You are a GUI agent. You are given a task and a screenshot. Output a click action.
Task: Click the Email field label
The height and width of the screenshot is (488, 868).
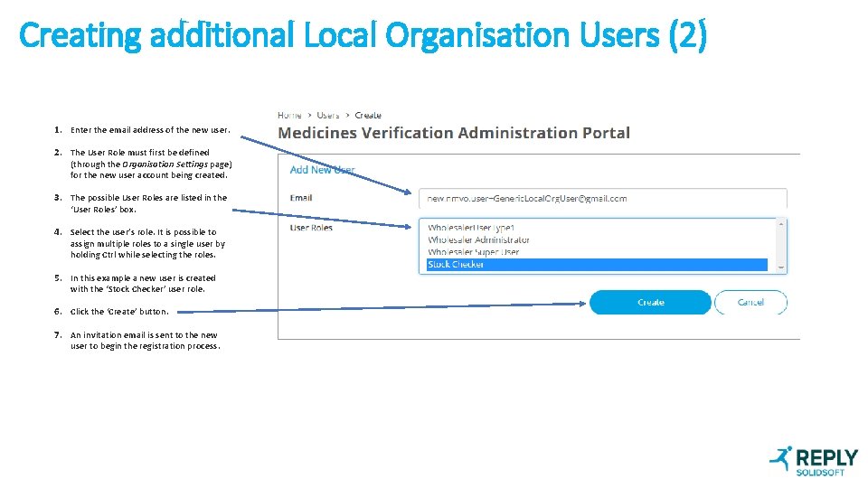click(x=301, y=198)
